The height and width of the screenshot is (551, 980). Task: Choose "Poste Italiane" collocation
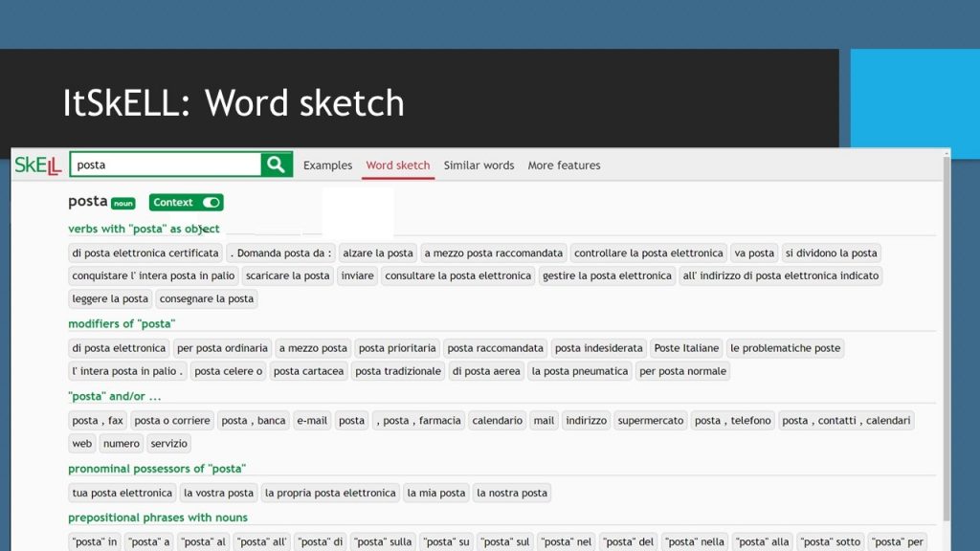pyautogui.click(x=686, y=348)
